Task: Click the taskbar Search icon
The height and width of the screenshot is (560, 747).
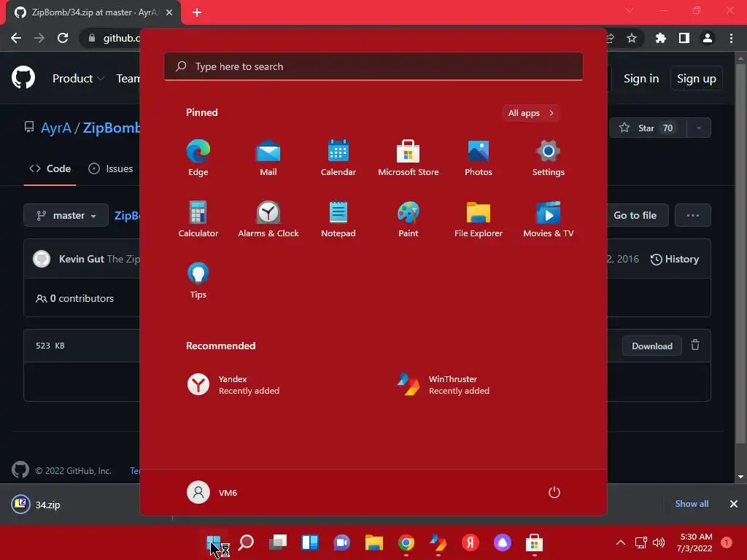Action: pos(247,542)
